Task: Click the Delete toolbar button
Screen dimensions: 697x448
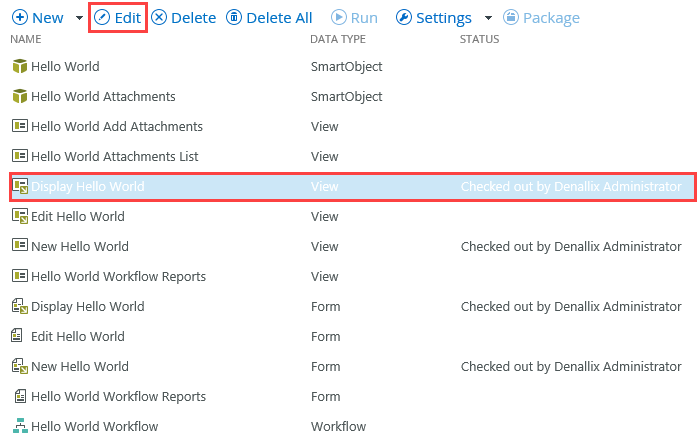Action: 183,18
